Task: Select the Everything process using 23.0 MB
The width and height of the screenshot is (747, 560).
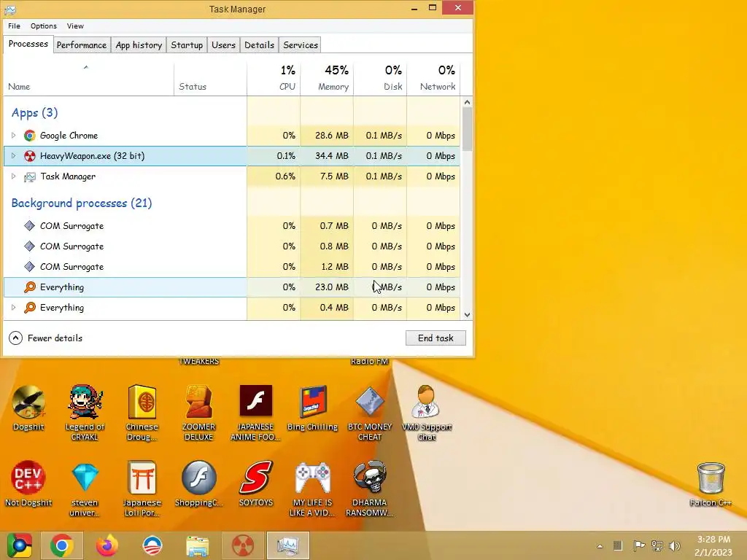Action: coord(231,287)
